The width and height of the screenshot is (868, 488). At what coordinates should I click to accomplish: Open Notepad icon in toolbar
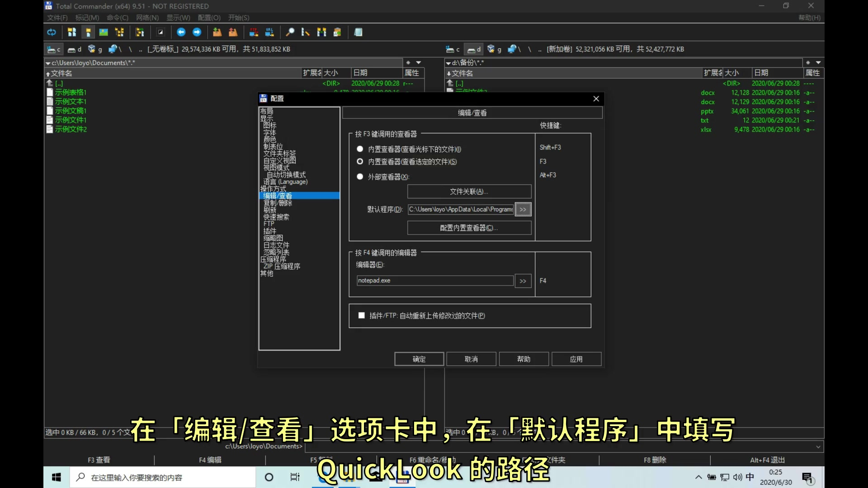[x=358, y=32]
